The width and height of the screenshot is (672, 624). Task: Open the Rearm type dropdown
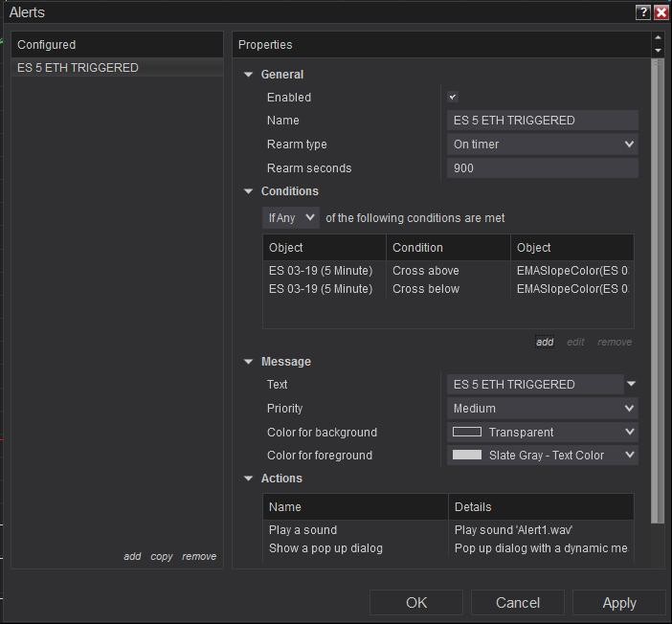[543, 145]
